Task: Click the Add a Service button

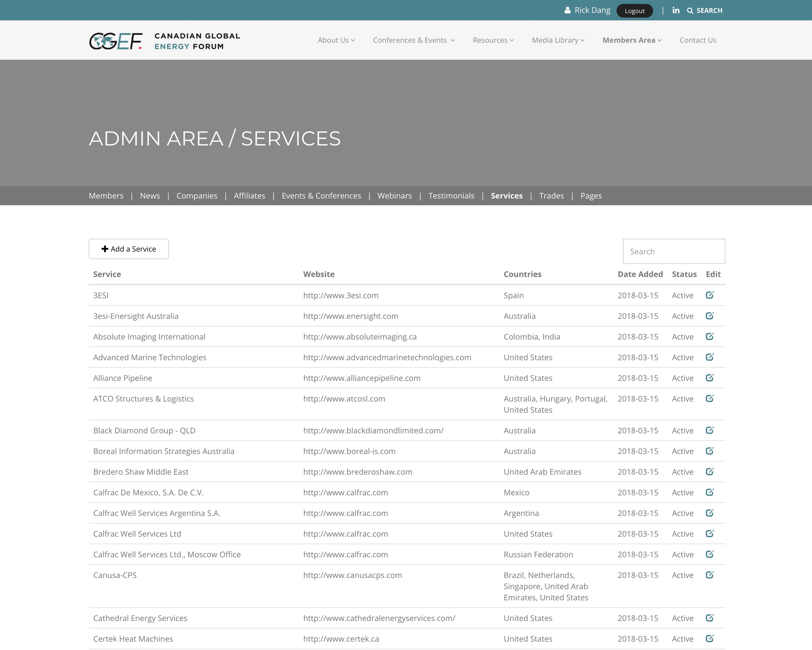Action: [129, 249]
